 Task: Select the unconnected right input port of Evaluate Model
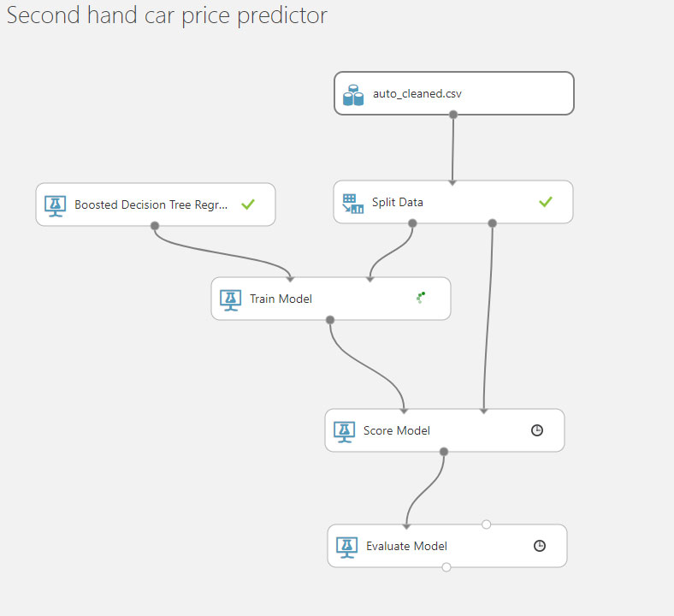point(486,524)
